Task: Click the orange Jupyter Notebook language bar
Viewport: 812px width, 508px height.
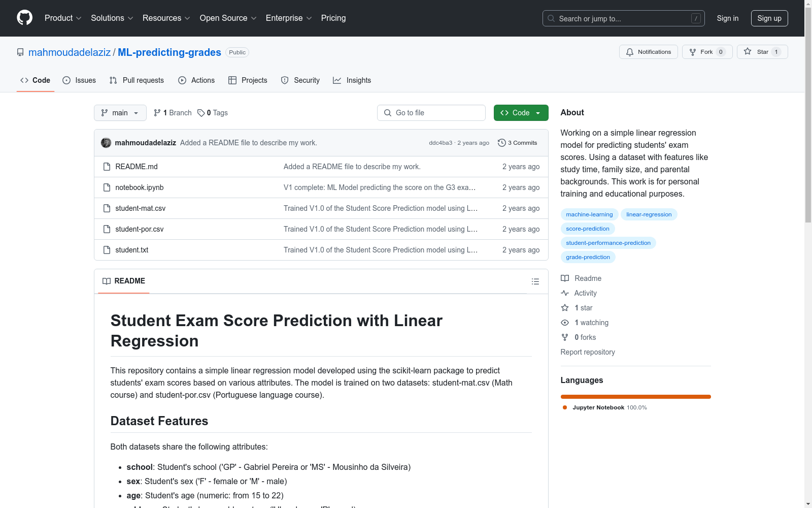Action: tap(635, 397)
